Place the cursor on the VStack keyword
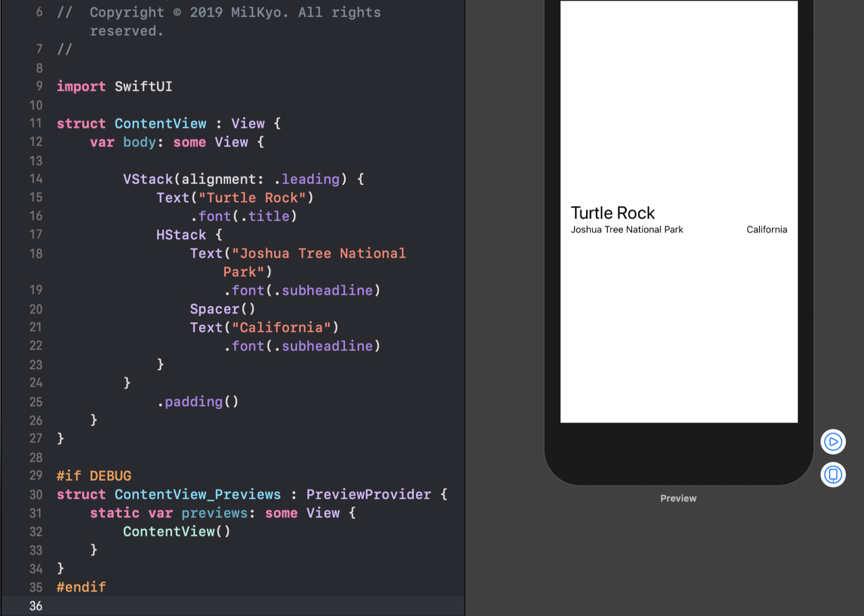Screen dimensions: 864x616 point(148,179)
